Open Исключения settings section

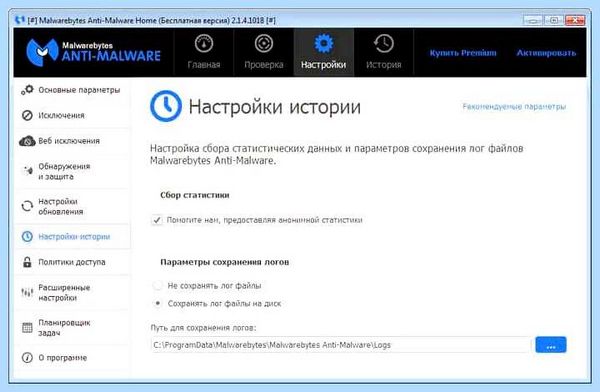[73, 115]
